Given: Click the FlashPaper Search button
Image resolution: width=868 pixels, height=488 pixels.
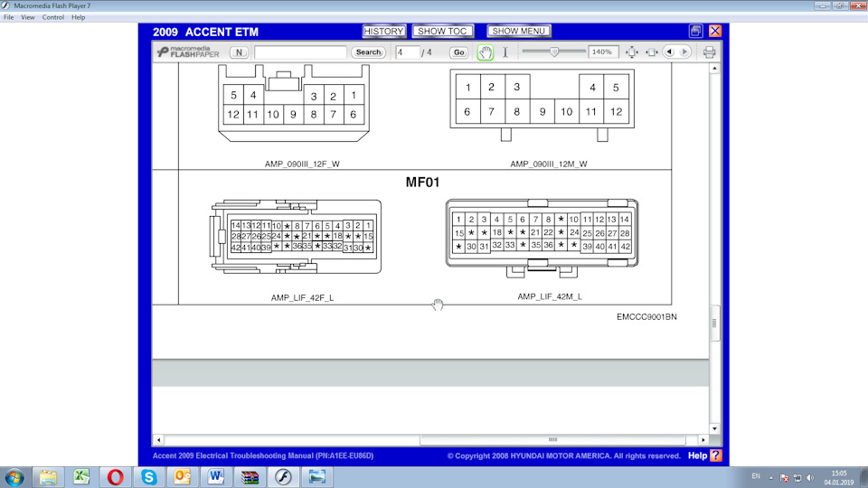Looking at the screenshot, I should [x=368, y=52].
